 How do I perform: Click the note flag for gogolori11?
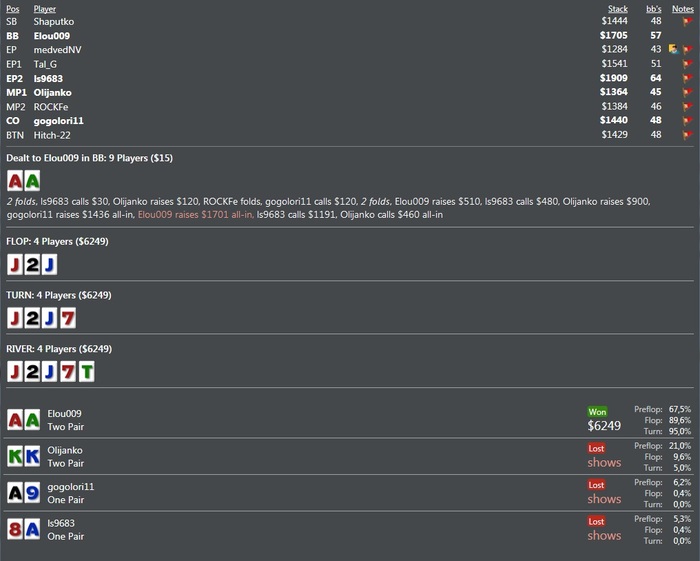[688, 121]
